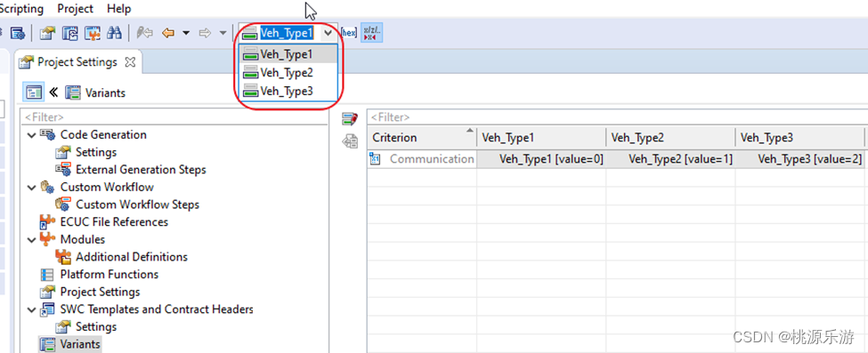
Task: Select Additional Definitions
Action: click(132, 257)
